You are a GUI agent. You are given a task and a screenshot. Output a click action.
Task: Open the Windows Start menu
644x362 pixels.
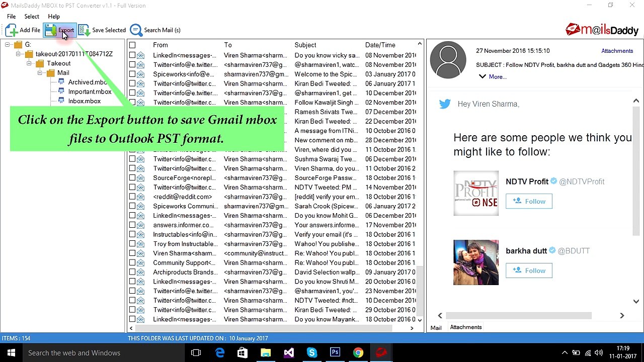11,353
